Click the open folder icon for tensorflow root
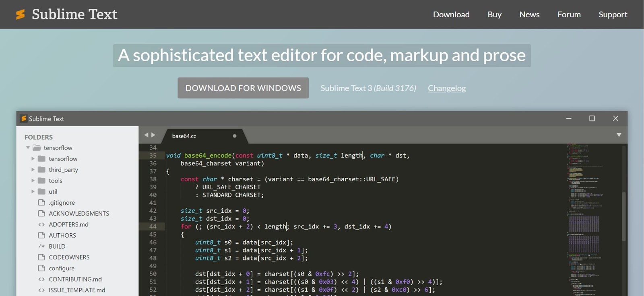The height and width of the screenshot is (296, 644). click(x=37, y=148)
